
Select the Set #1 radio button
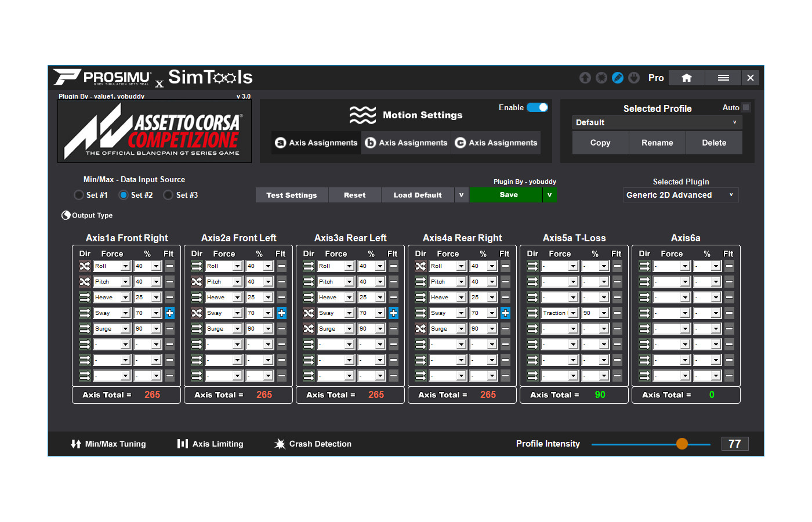pyautogui.click(x=79, y=195)
